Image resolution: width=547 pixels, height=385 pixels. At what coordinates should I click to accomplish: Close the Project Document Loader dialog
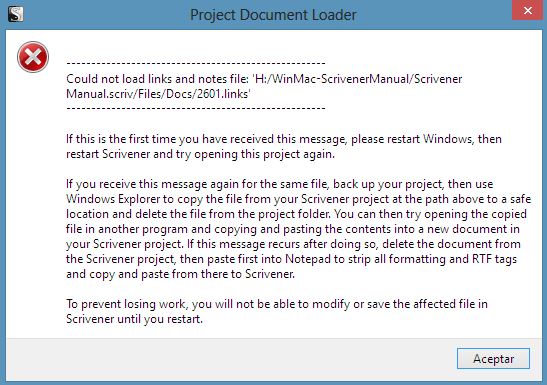coord(527,10)
